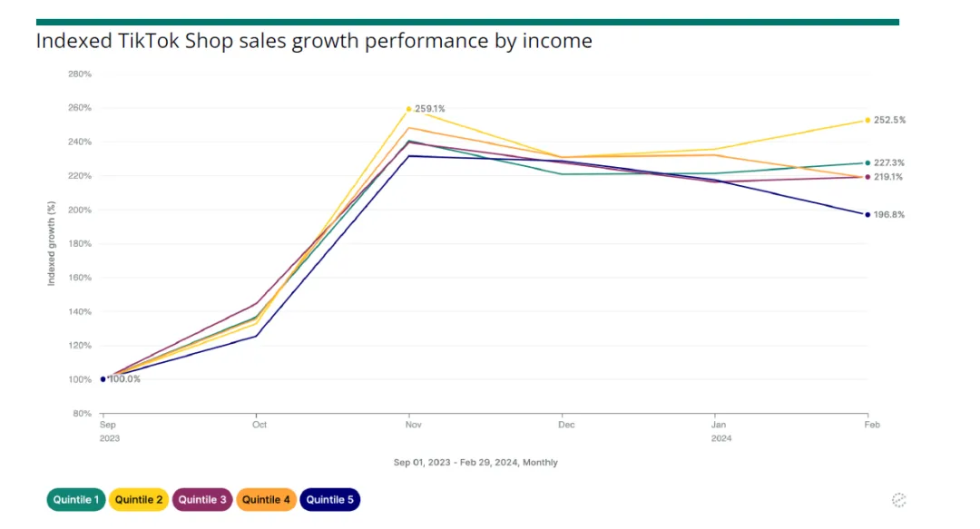Click the 280% y-axis label
The width and height of the screenshot is (980, 529).
(80, 73)
